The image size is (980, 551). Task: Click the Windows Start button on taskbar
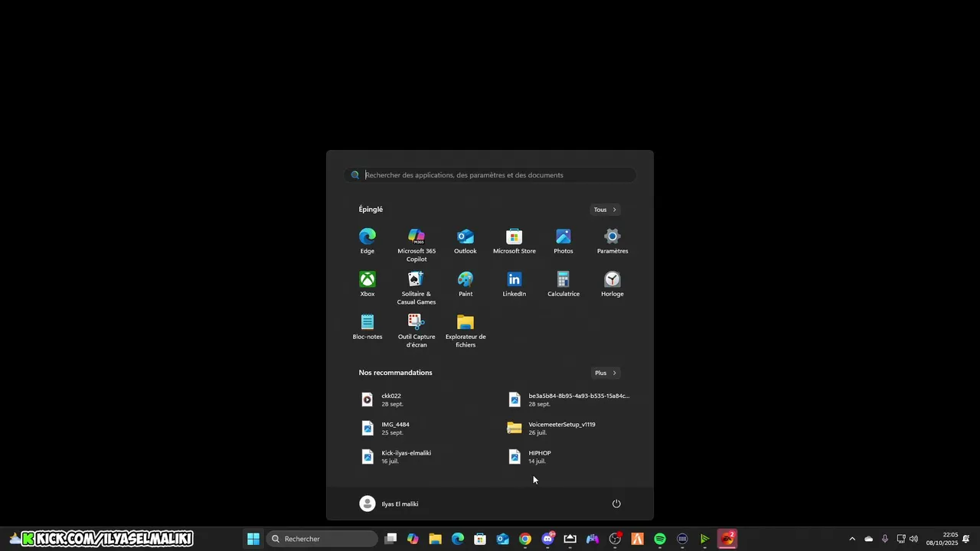coord(253,539)
